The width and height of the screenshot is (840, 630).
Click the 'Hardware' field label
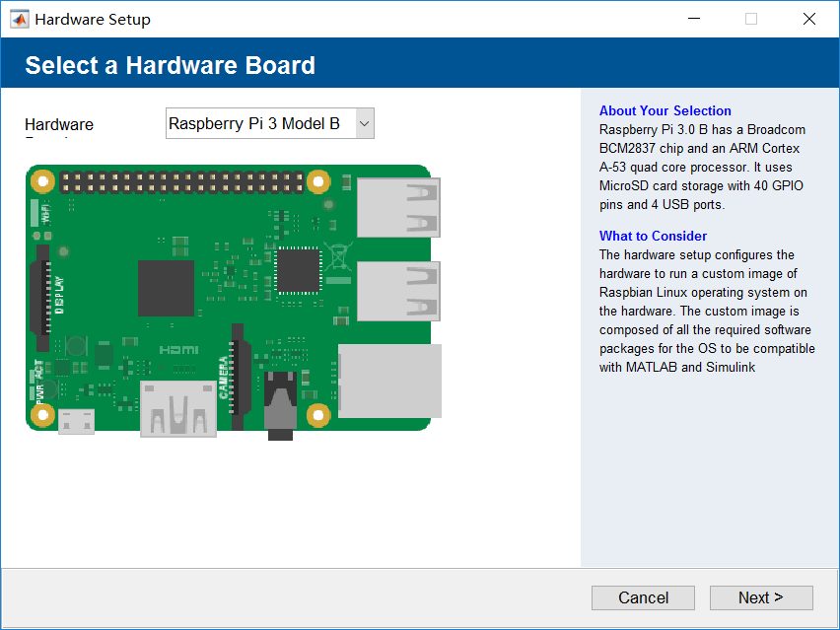59,125
